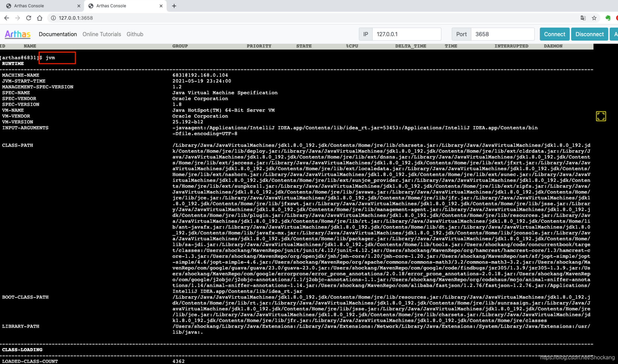618x364 pixels.
Task: Open the green Evernote extension icon
Action: point(608,18)
